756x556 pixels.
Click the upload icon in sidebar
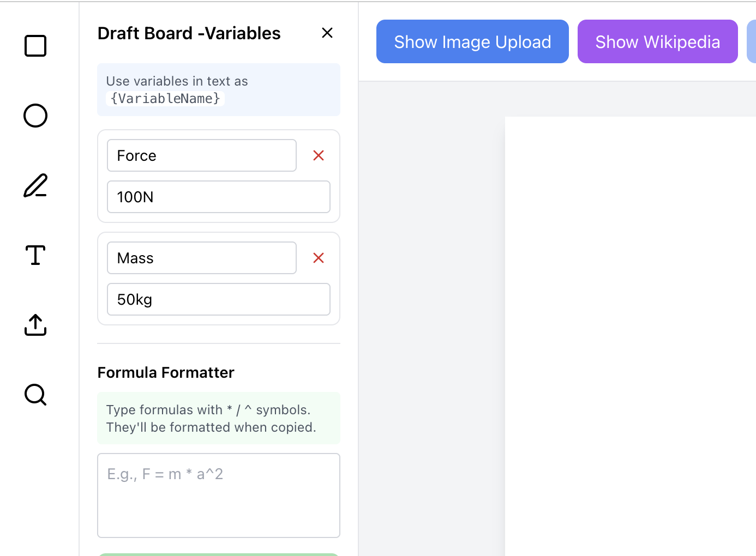35,325
